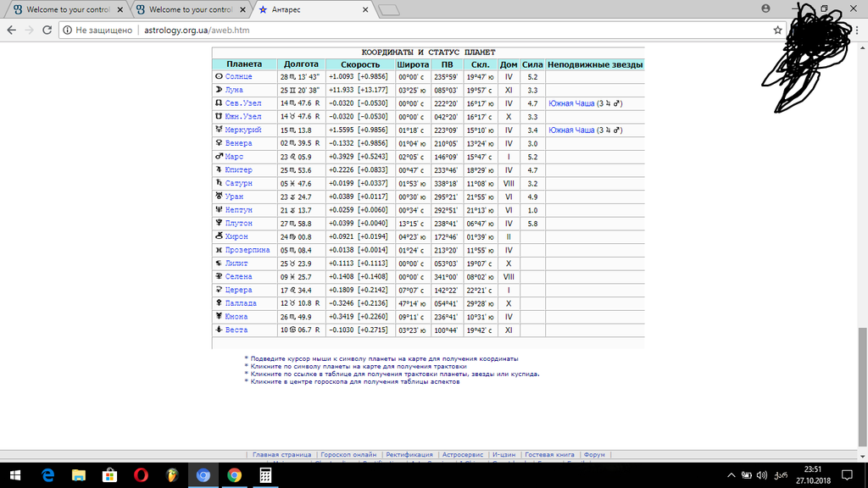Image resolution: width=868 pixels, height=488 pixels.
Task: Open the Солнце planet link
Action: [238, 76]
